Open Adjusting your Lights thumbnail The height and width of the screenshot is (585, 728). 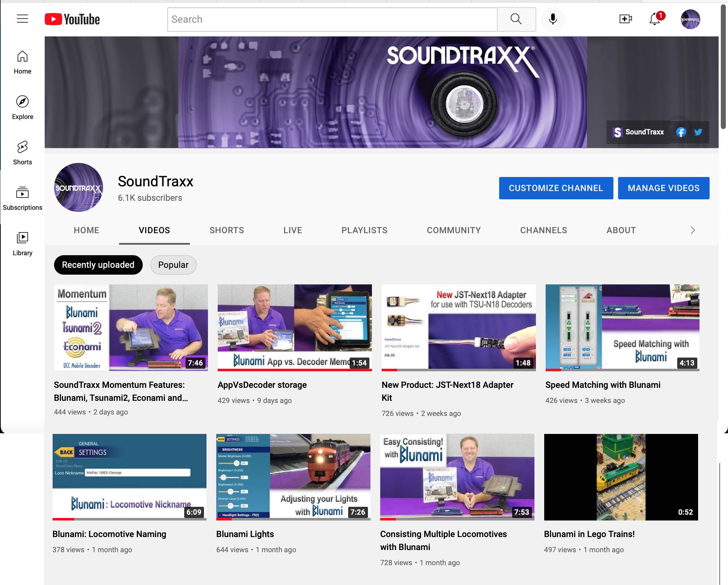click(x=293, y=477)
